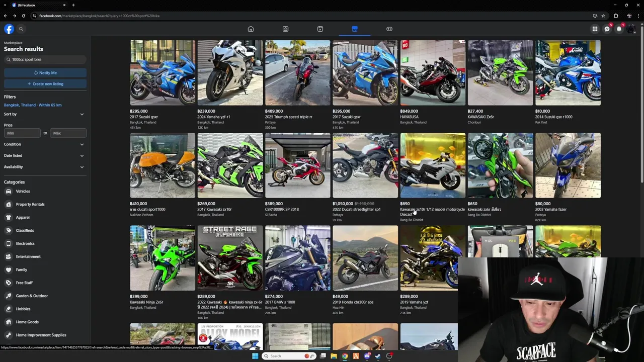Open the CBR1000RR SP 2018 listing photo
The width and height of the screenshot is (644, 362).
298,165
